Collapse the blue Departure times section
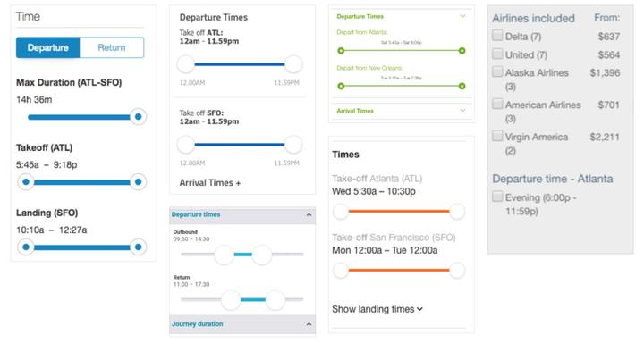The height and width of the screenshot is (343, 644). [309, 215]
